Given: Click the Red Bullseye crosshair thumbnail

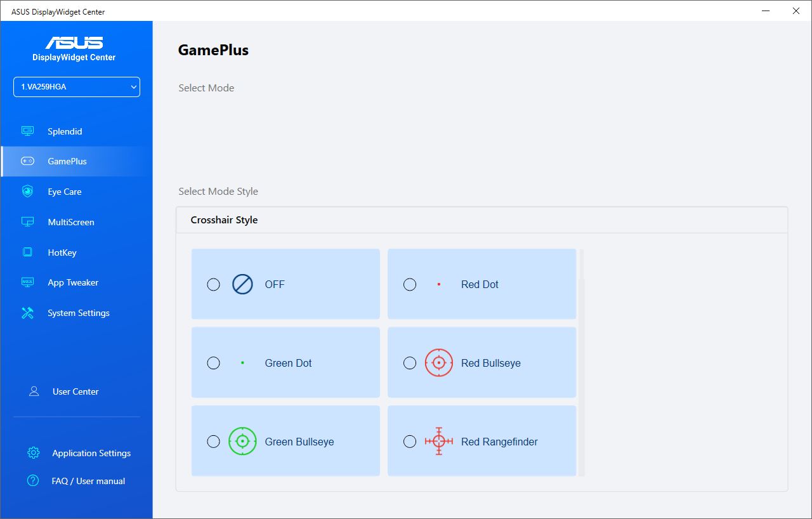Looking at the screenshot, I should click(439, 363).
